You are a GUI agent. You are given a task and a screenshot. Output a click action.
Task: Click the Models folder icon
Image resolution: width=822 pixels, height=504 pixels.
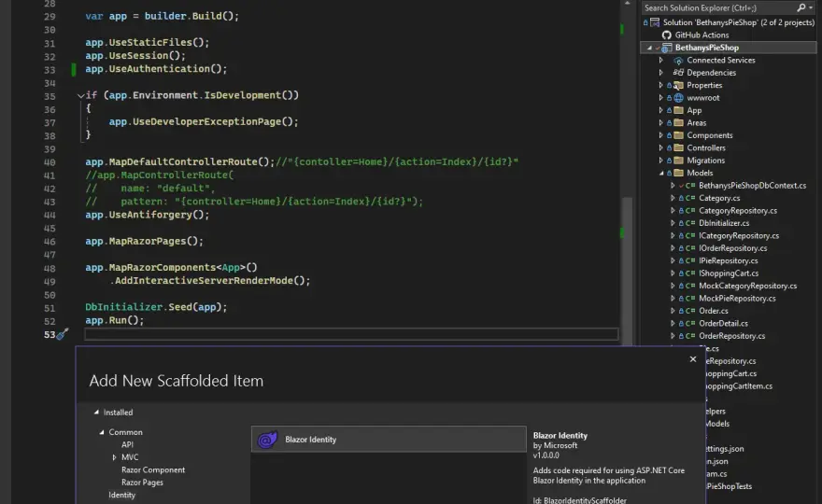(x=678, y=173)
